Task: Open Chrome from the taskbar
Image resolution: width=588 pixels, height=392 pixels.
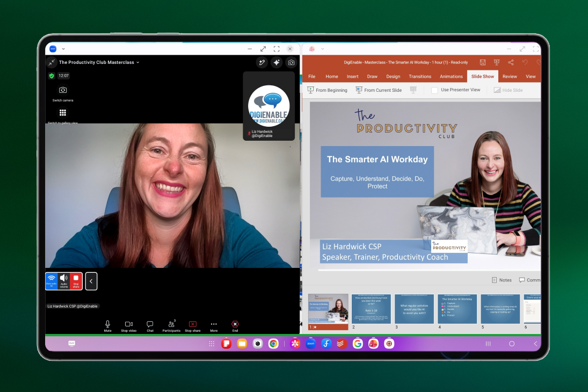Action: click(x=273, y=344)
